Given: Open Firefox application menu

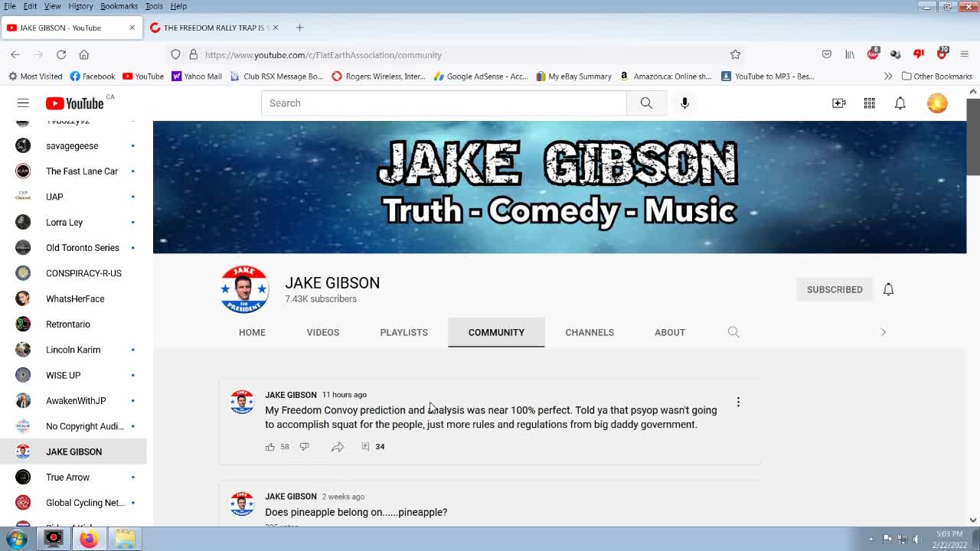Looking at the screenshot, I should (965, 54).
